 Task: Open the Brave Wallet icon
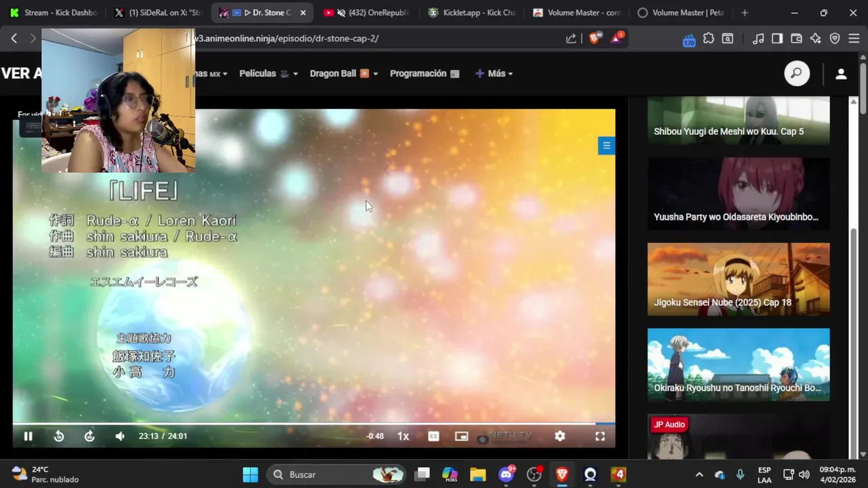point(797,39)
